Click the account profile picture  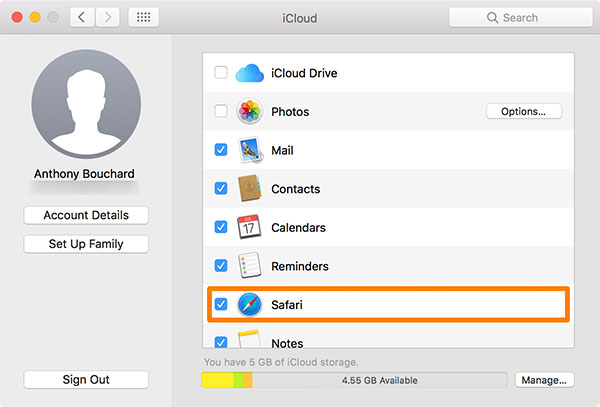point(86,104)
